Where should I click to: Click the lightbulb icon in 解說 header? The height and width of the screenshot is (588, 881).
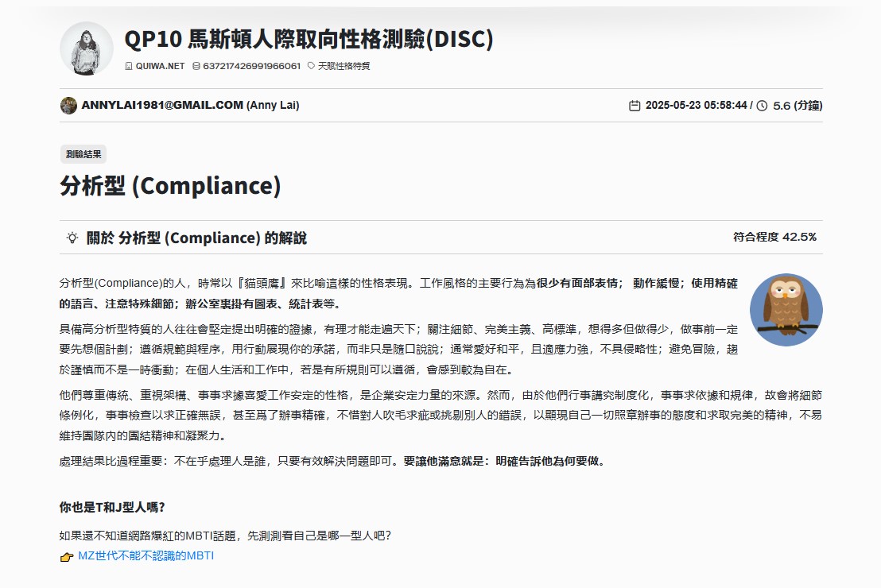tap(72, 238)
